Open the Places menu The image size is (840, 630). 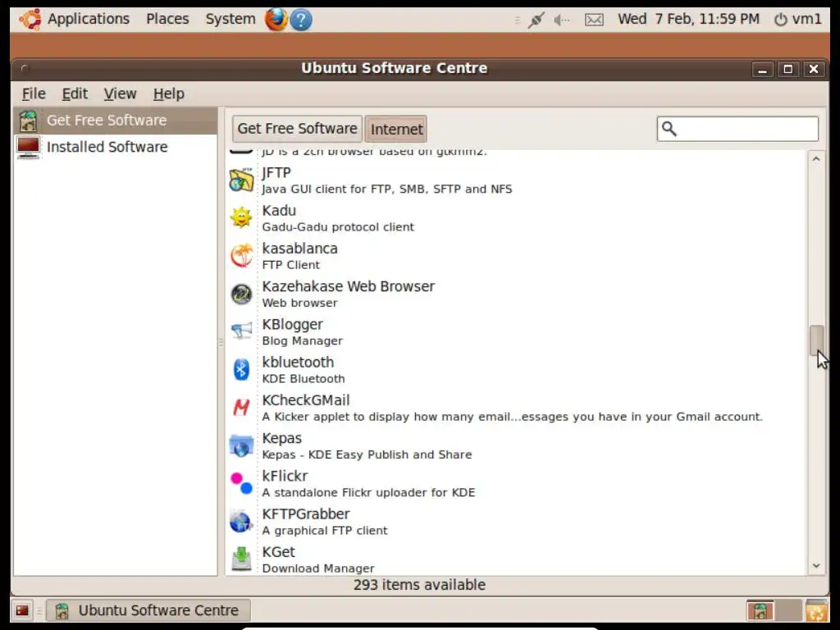click(167, 20)
